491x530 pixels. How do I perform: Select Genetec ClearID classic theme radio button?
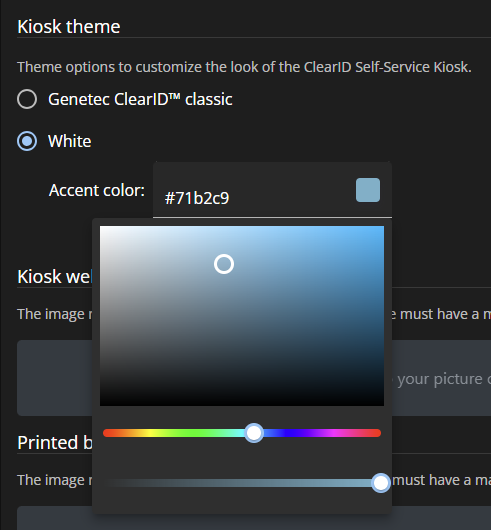coord(27,99)
